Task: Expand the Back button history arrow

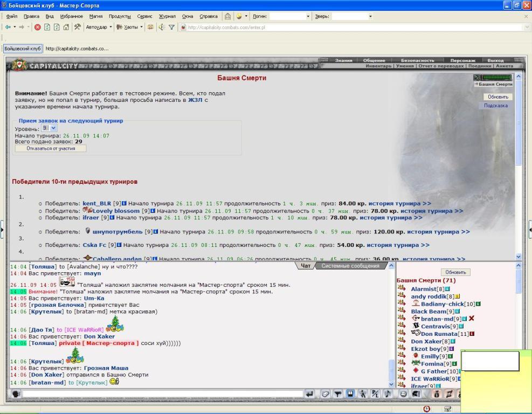Action: pyautogui.click(x=15, y=27)
